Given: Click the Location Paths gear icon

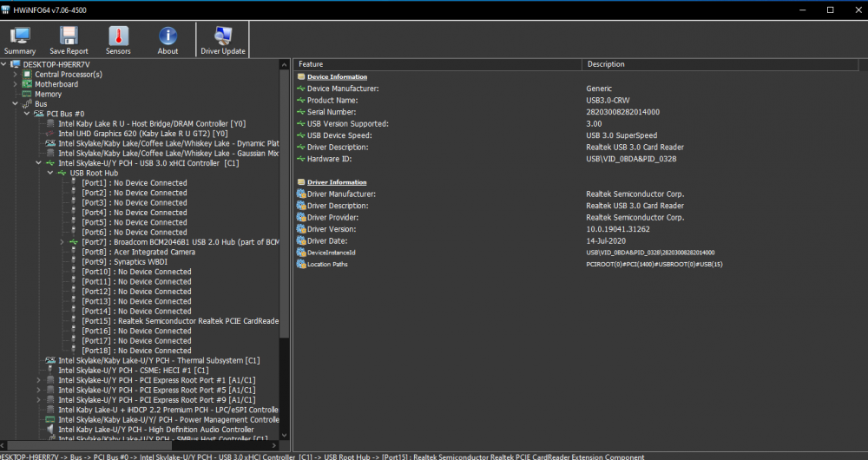Looking at the screenshot, I should point(301,264).
